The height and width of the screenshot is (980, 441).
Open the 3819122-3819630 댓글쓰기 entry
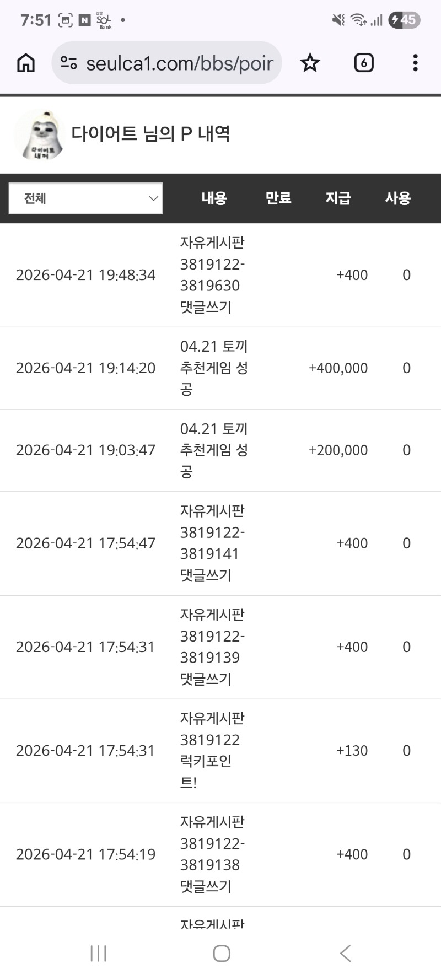[x=212, y=274]
